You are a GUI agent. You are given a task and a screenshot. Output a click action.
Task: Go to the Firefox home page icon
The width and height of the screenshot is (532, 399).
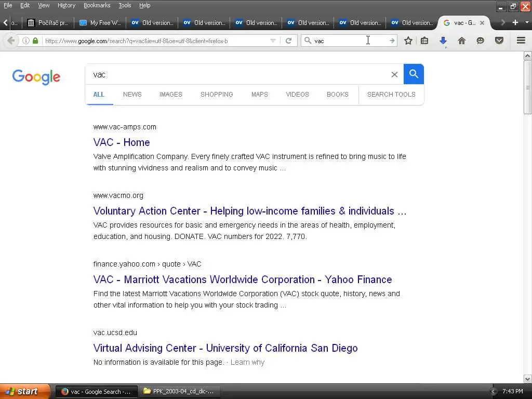click(461, 41)
